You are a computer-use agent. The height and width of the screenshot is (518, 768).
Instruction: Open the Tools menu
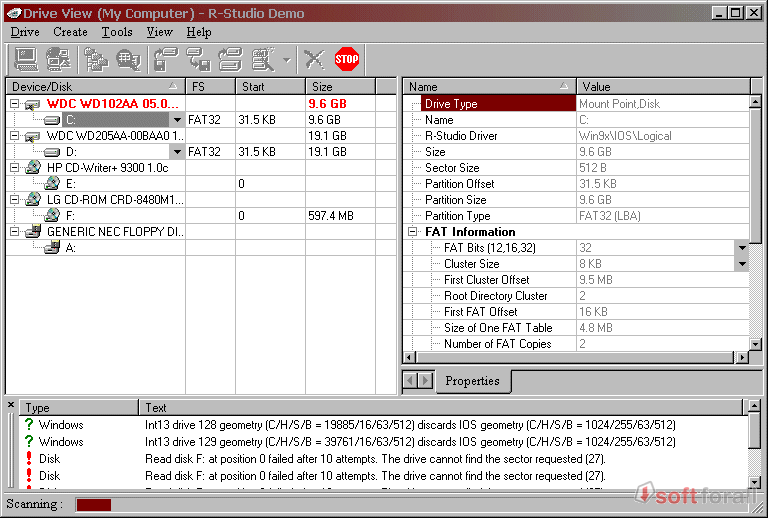117,32
